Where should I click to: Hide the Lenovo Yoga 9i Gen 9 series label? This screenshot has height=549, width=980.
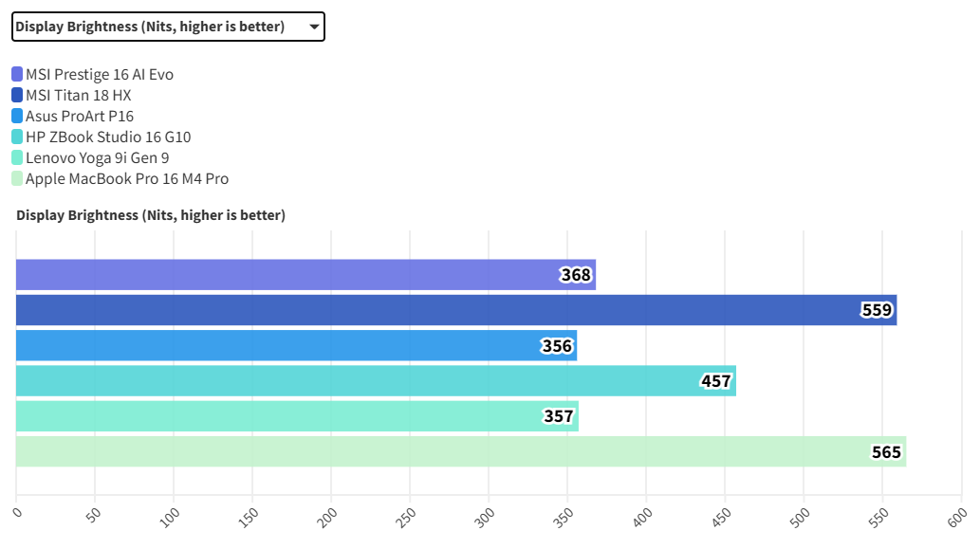point(98,157)
